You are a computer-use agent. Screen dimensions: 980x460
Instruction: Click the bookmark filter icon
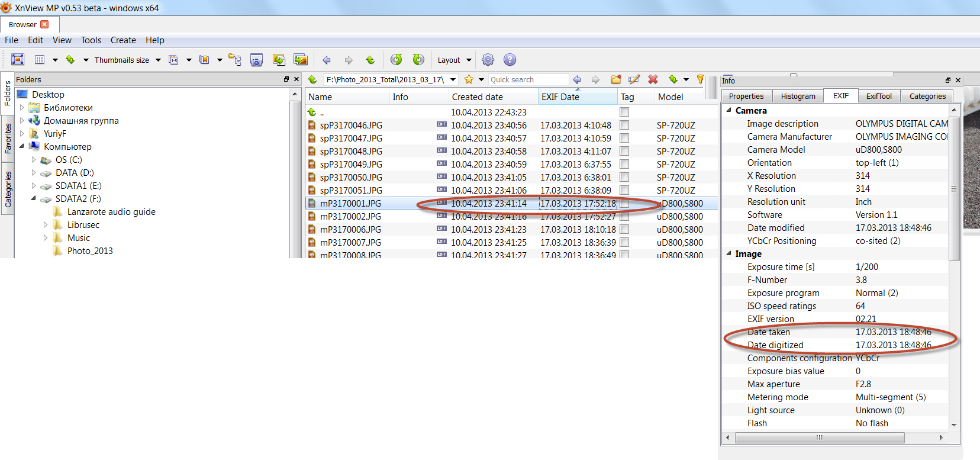click(x=204, y=60)
